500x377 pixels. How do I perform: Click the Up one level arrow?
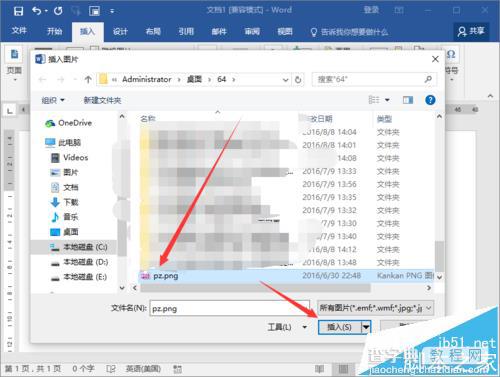88,80
